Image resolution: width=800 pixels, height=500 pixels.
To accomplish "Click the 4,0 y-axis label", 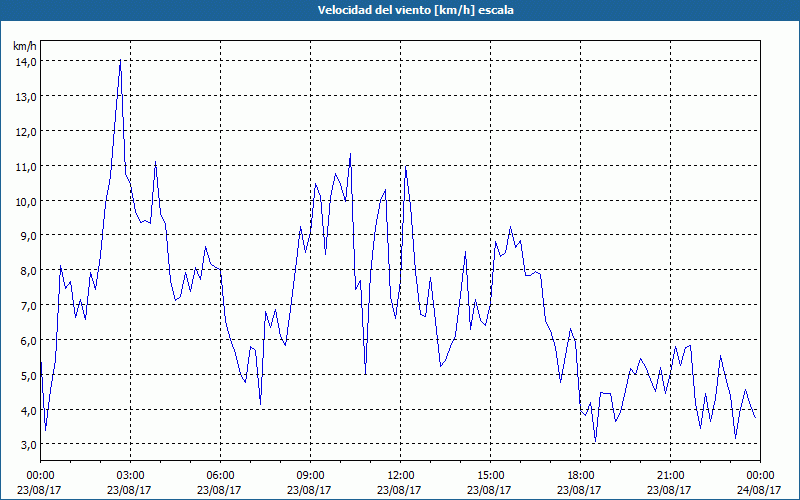I will click(x=28, y=410).
